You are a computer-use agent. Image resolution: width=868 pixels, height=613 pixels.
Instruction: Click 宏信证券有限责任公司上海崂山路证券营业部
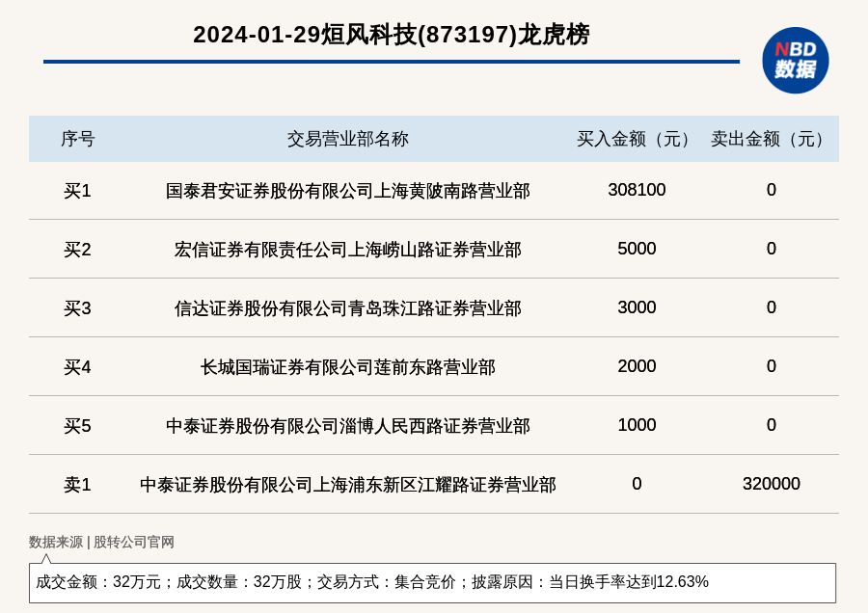tap(347, 250)
